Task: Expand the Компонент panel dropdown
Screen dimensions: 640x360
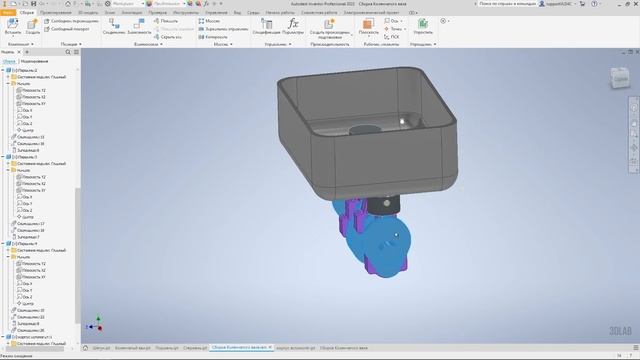Action: [20, 44]
